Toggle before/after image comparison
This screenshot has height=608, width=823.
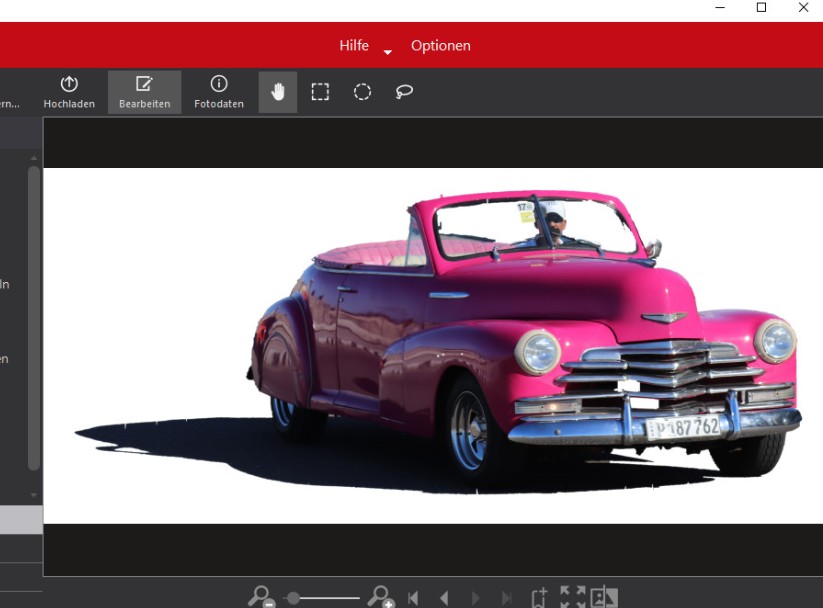(604, 598)
